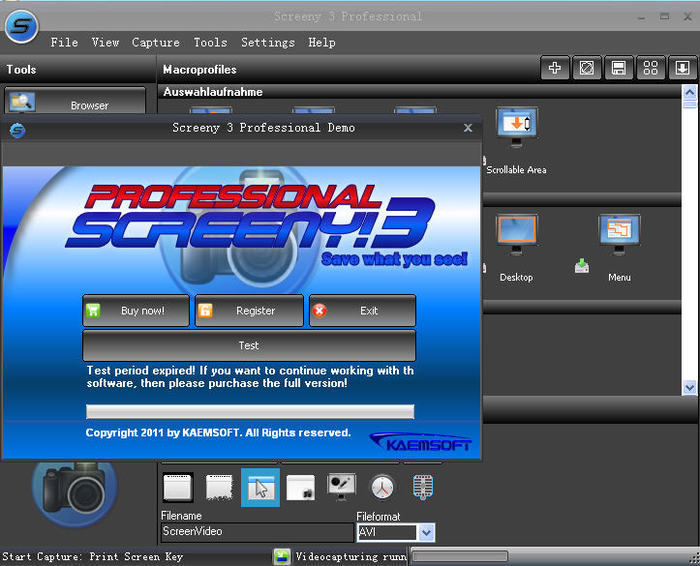
Task: Select the plain window capture mode icon
Action: pyautogui.click(x=178, y=487)
